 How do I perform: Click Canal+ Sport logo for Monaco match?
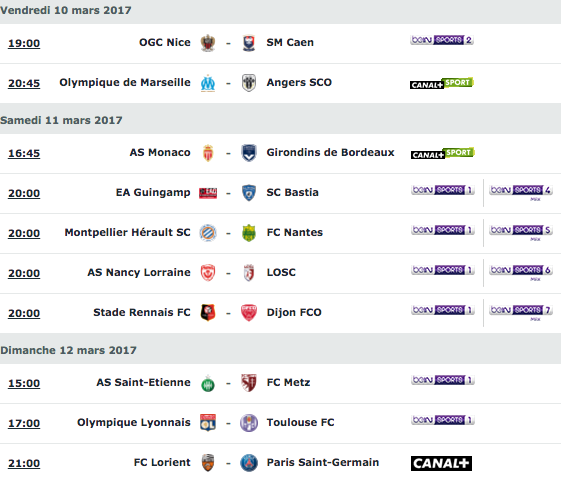(x=443, y=153)
